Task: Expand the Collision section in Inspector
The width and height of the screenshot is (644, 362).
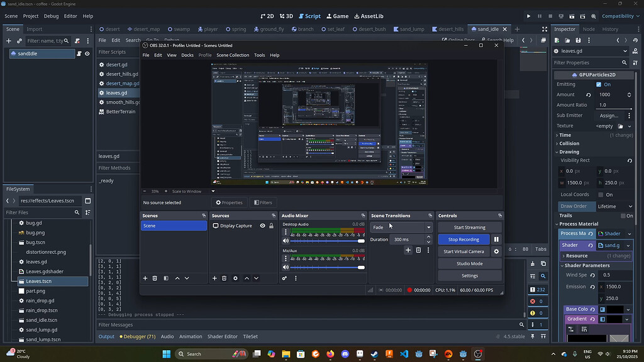Action: (x=569, y=143)
